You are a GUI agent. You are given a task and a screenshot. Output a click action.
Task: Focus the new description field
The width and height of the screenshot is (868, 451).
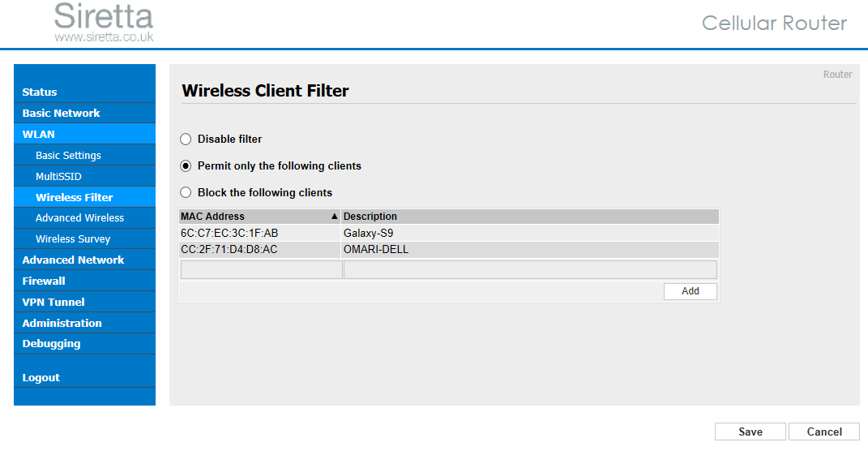tap(530, 270)
